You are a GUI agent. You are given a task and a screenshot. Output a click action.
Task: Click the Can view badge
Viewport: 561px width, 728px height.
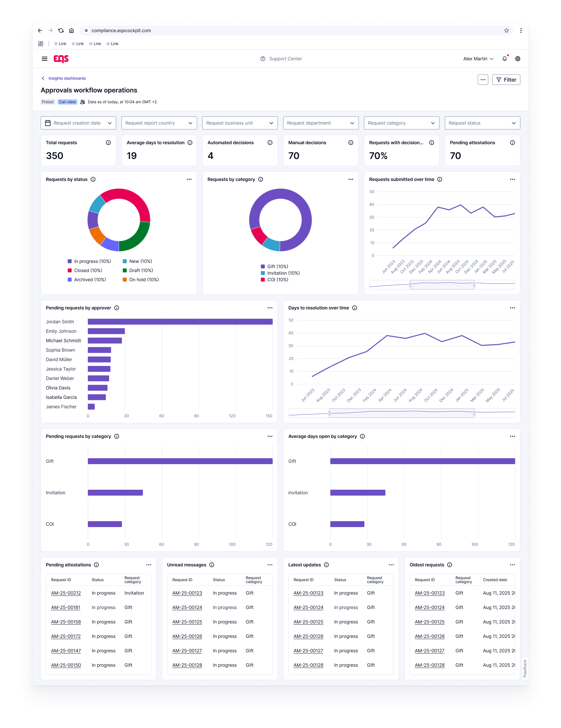click(x=67, y=102)
